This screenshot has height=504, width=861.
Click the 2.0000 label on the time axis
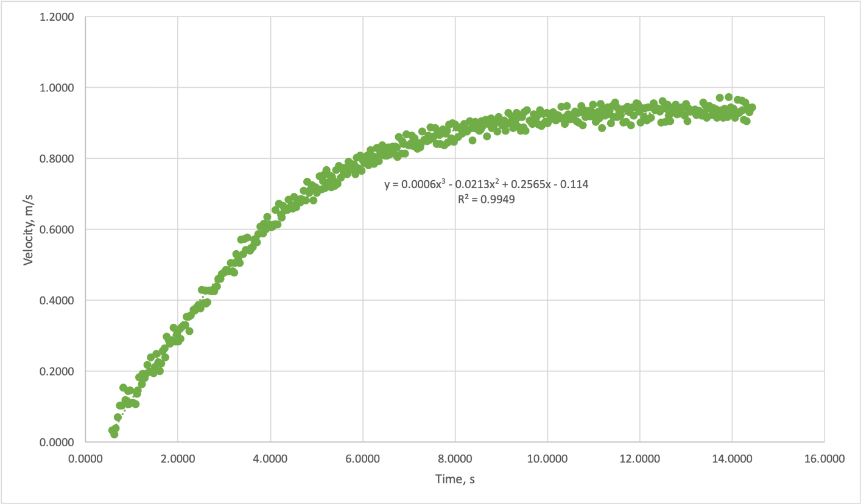pyautogui.click(x=177, y=457)
